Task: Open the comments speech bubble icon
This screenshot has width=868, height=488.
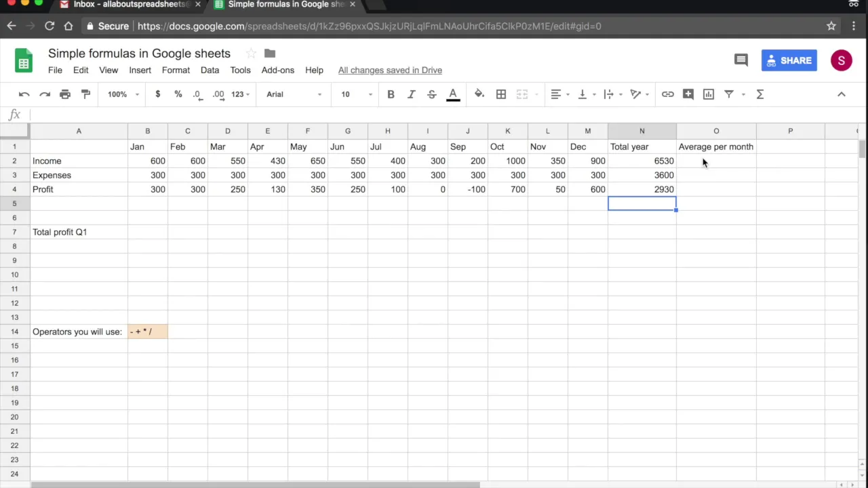Action: (x=741, y=60)
